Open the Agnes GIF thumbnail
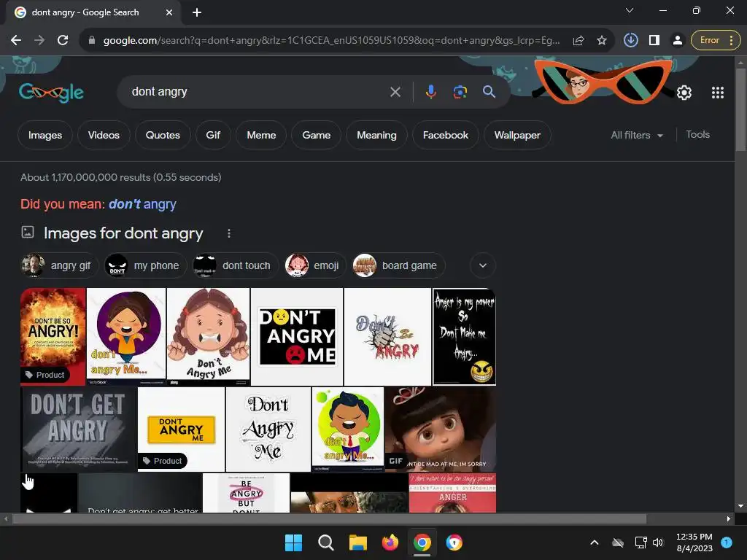The height and width of the screenshot is (560, 747). [440, 429]
